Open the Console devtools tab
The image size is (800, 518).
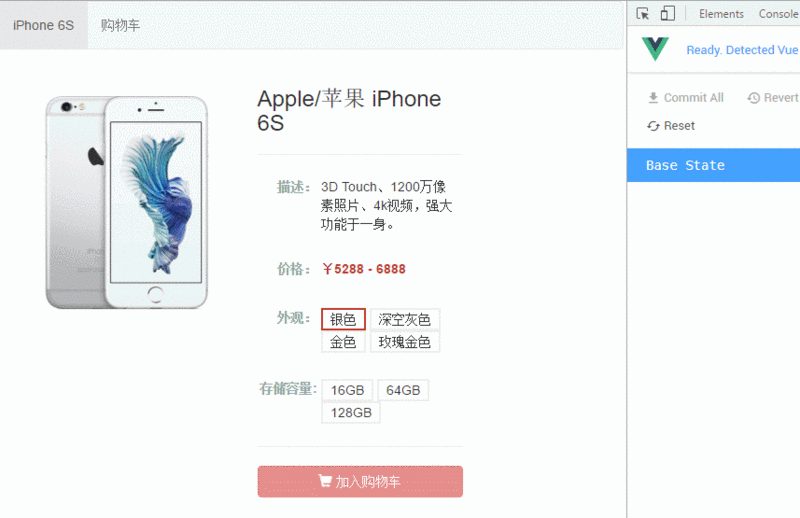coord(779,14)
